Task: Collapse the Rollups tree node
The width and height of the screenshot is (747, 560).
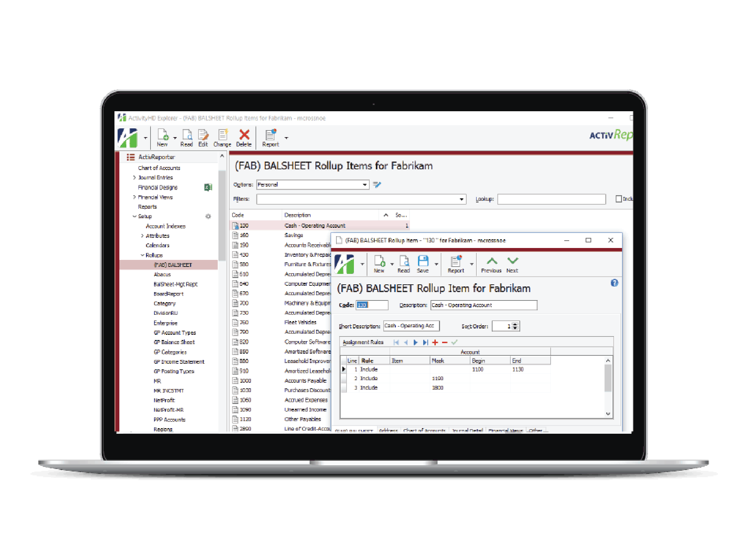Action: click(x=142, y=255)
